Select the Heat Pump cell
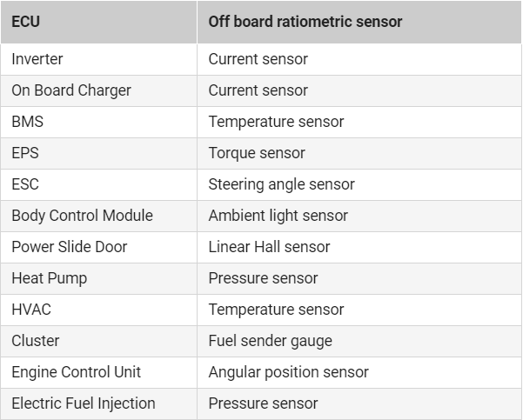 (49, 278)
